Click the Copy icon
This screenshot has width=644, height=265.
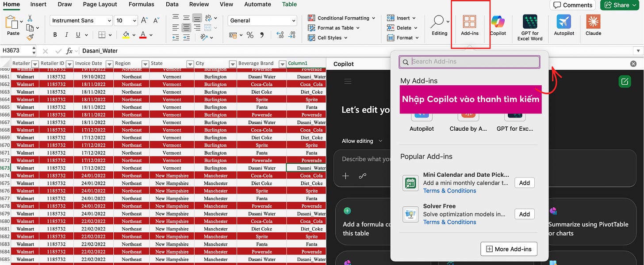tap(30, 28)
